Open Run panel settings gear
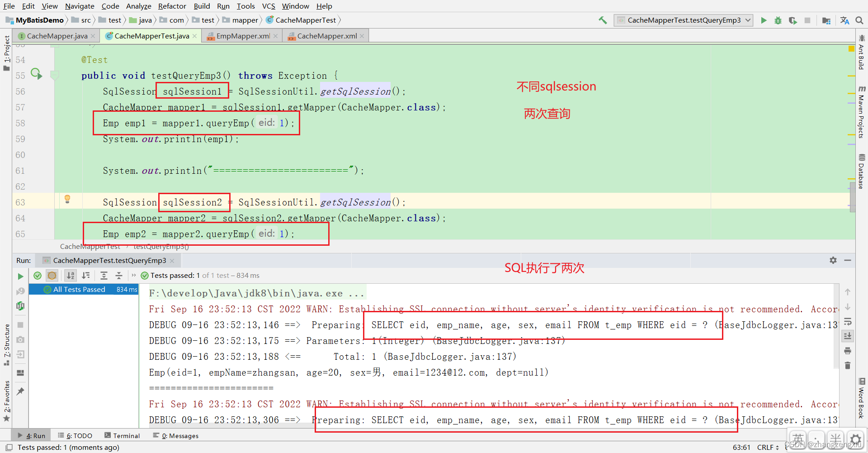Screen dimensions: 868x453 (833, 260)
